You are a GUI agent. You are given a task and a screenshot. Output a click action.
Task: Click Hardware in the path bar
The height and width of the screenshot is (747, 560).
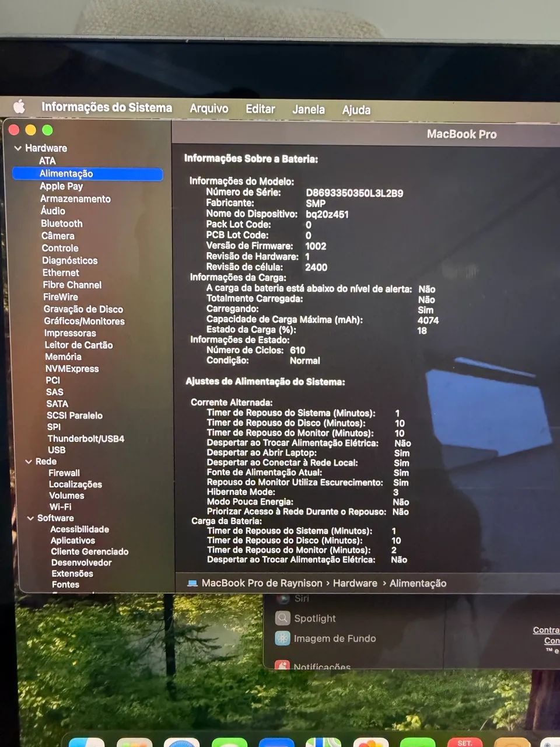click(355, 583)
